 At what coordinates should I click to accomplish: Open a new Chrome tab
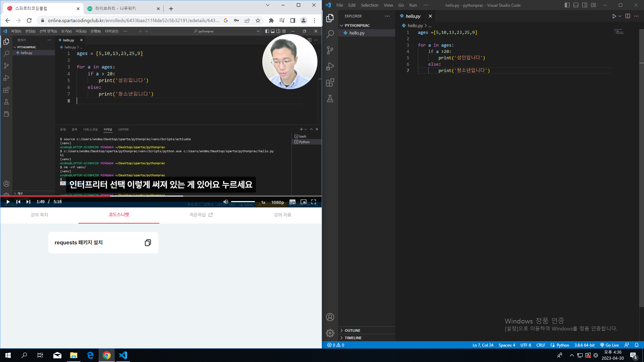[171, 9]
